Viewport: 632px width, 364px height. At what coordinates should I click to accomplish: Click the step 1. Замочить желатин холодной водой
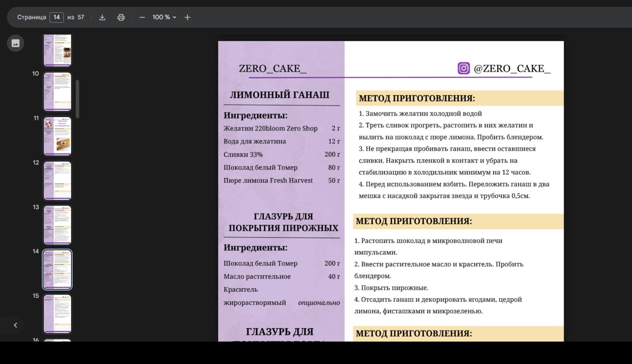[x=420, y=114]
